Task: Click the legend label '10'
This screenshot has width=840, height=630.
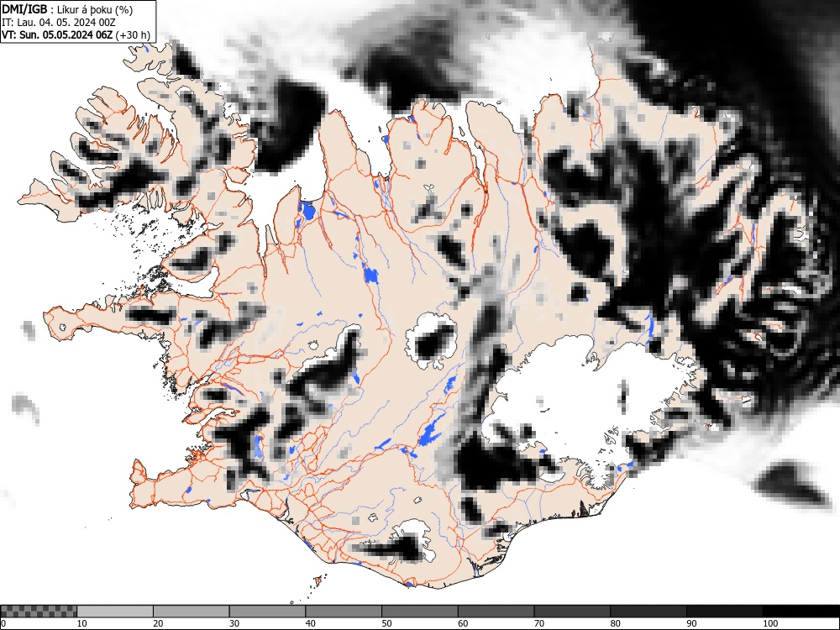Action: pos(82,623)
